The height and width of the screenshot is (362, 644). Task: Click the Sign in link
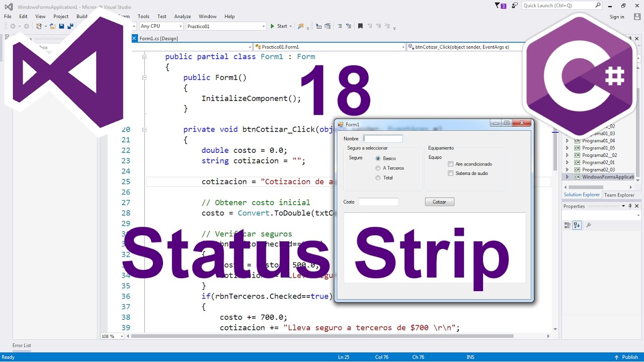pyautogui.click(x=617, y=17)
